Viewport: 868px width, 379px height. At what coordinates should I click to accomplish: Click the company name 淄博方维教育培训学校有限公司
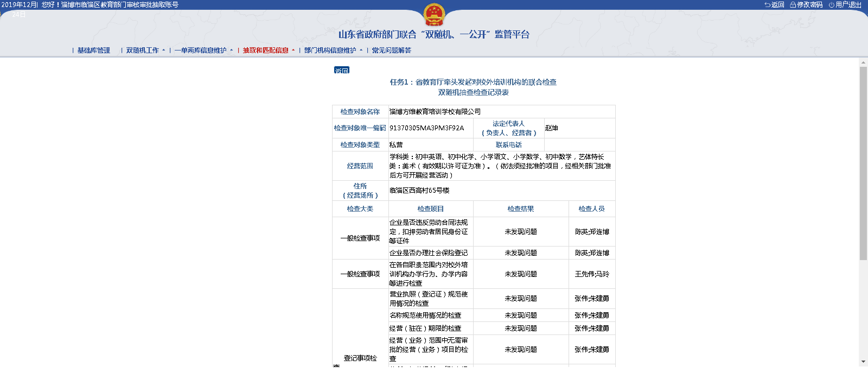[x=435, y=112]
